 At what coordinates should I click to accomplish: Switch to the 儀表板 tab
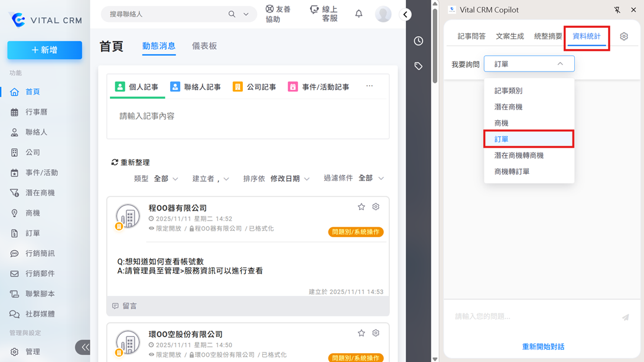pyautogui.click(x=204, y=46)
